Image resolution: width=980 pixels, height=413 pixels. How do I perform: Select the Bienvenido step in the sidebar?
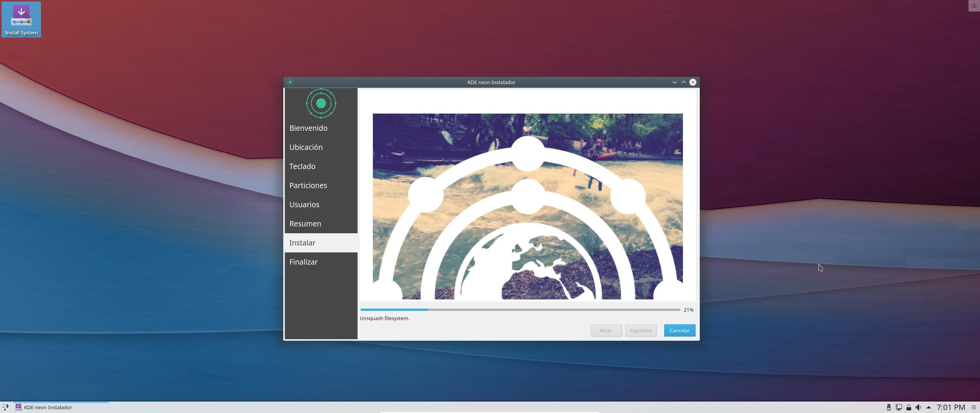coord(308,128)
